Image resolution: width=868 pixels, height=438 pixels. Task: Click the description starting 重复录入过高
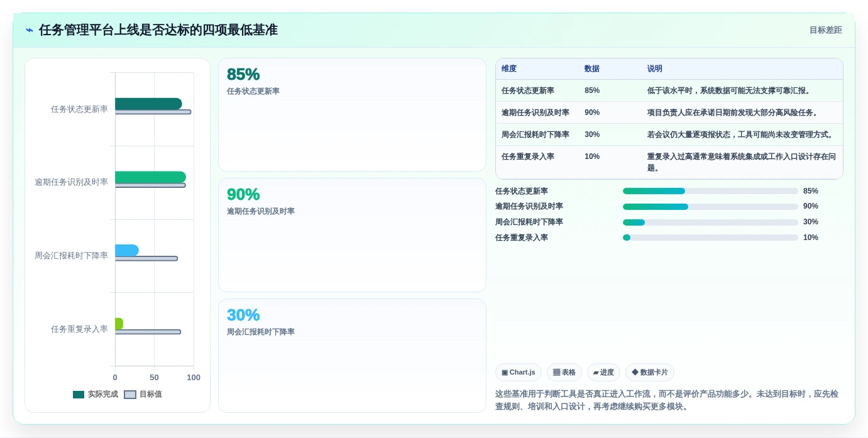coord(742,162)
